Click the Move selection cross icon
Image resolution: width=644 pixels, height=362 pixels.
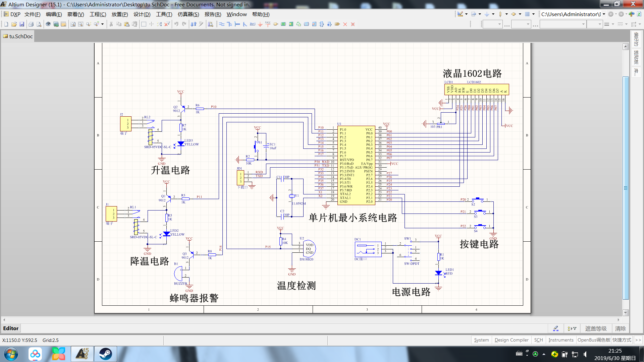(151, 24)
